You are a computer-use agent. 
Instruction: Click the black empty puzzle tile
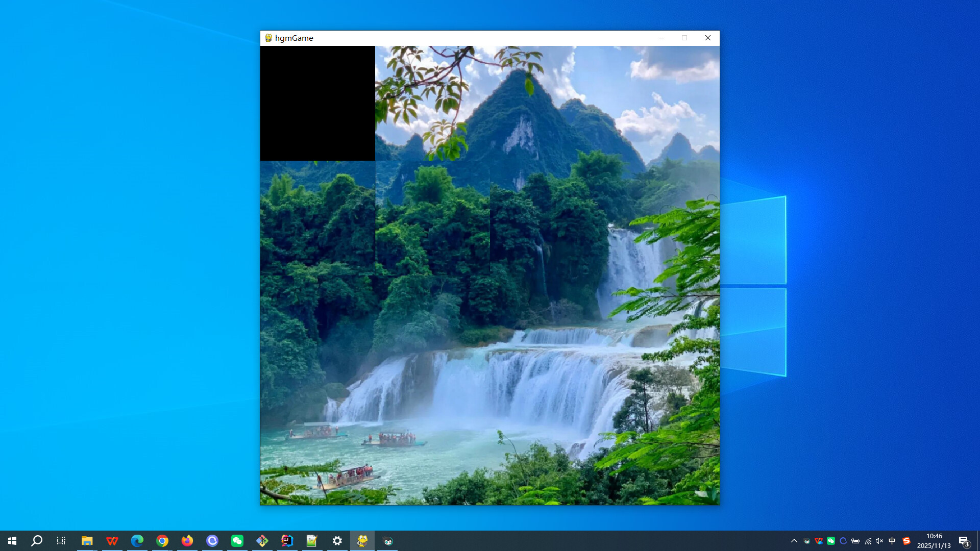click(317, 103)
